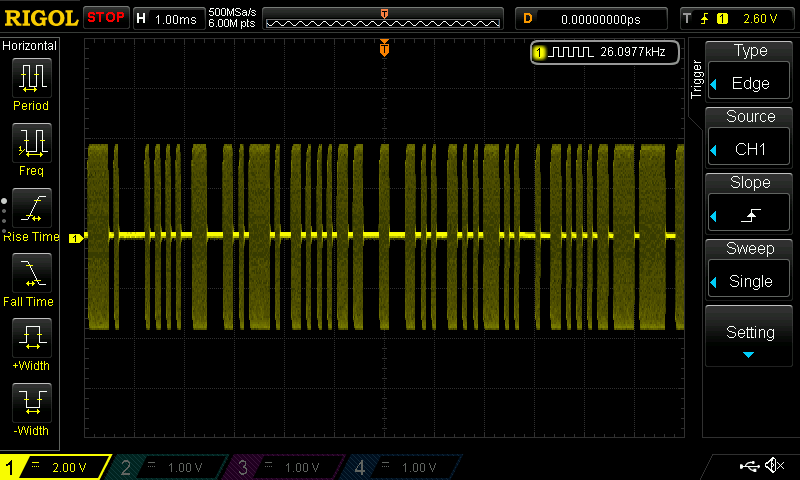800x480 pixels.
Task: Select channel 3 tab
Action: (x=283, y=467)
